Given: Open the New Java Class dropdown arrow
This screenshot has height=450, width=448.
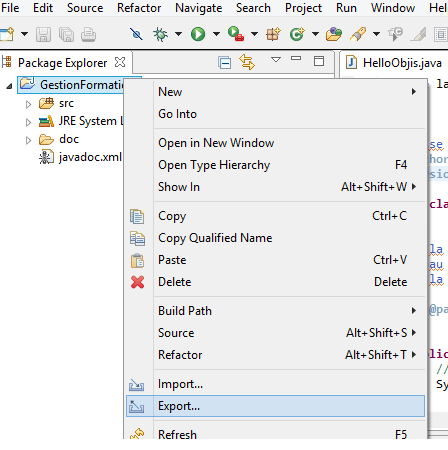Looking at the screenshot, I should point(315,34).
